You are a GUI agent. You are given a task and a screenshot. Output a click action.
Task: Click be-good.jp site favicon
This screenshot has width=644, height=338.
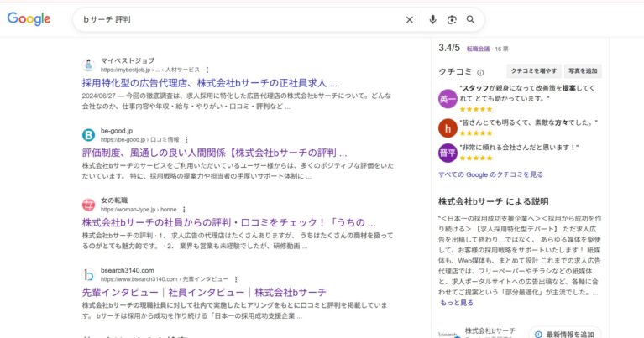88,134
